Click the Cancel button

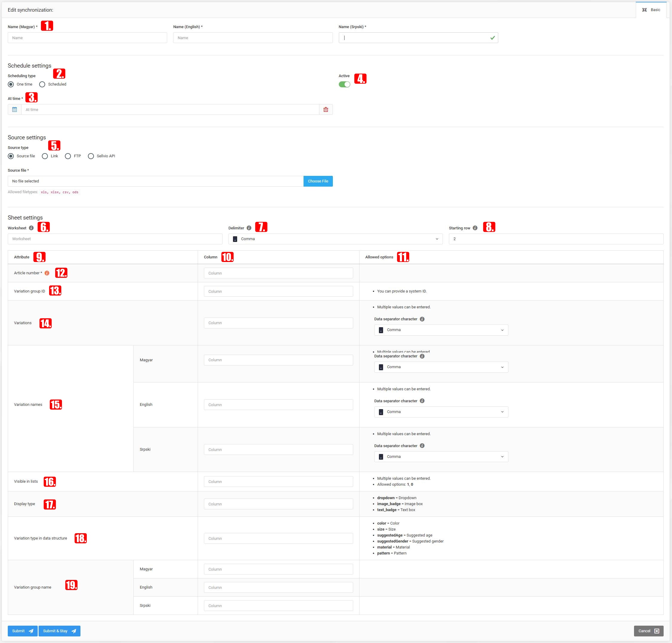[x=649, y=631]
